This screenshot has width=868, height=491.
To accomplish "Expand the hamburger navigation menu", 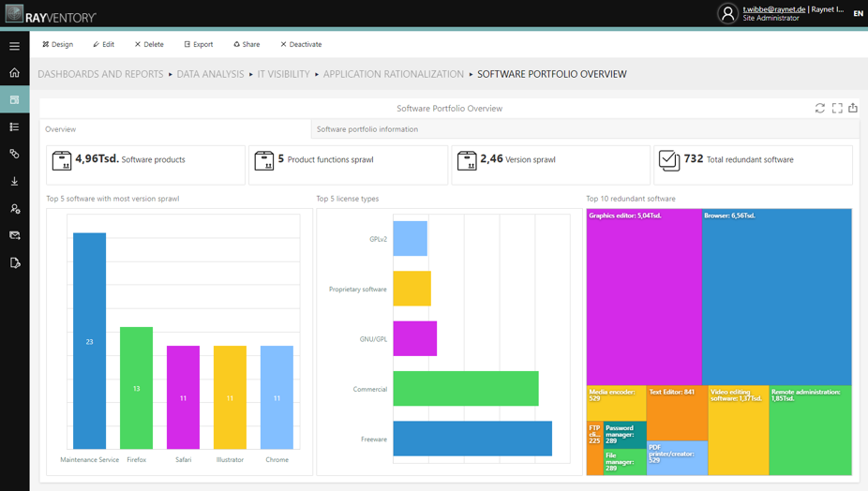I will coord(14,45).
